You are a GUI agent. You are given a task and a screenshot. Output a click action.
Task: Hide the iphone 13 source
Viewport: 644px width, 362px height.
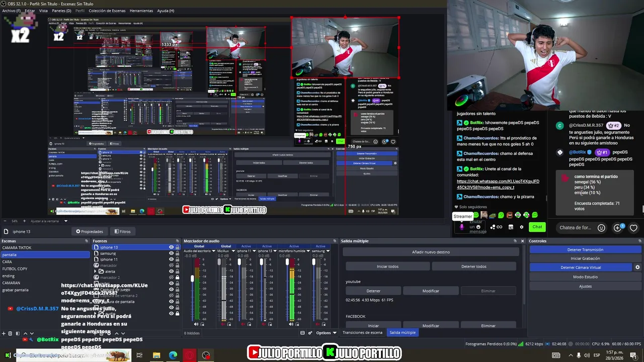click(x=171, y=247)
